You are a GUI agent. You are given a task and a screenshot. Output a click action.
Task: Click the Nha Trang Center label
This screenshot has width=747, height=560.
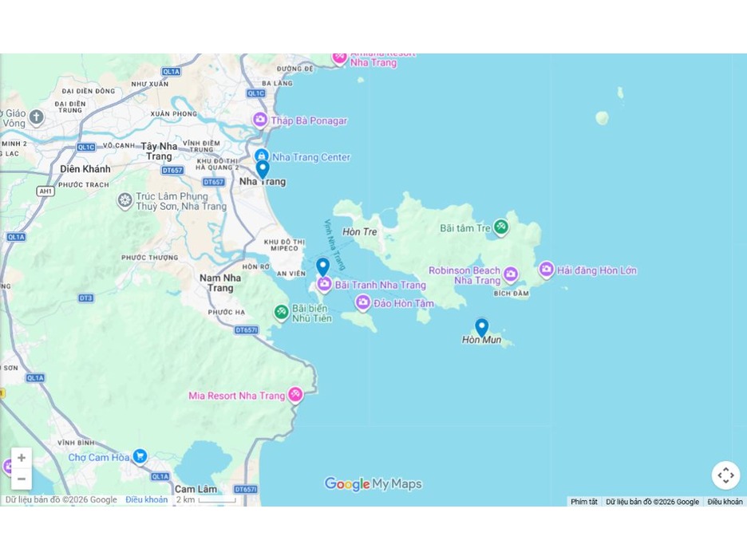coord(311,157)
